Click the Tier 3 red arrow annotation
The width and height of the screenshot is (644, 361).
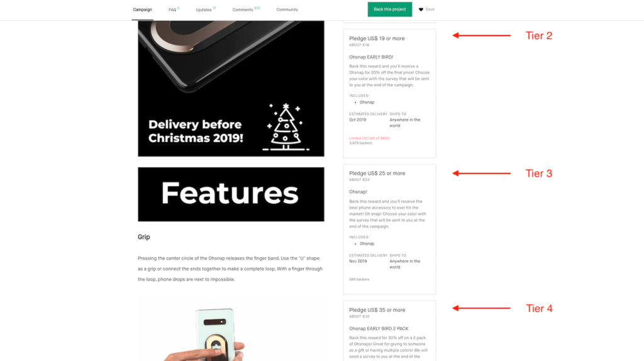click(x=481, y=174)
